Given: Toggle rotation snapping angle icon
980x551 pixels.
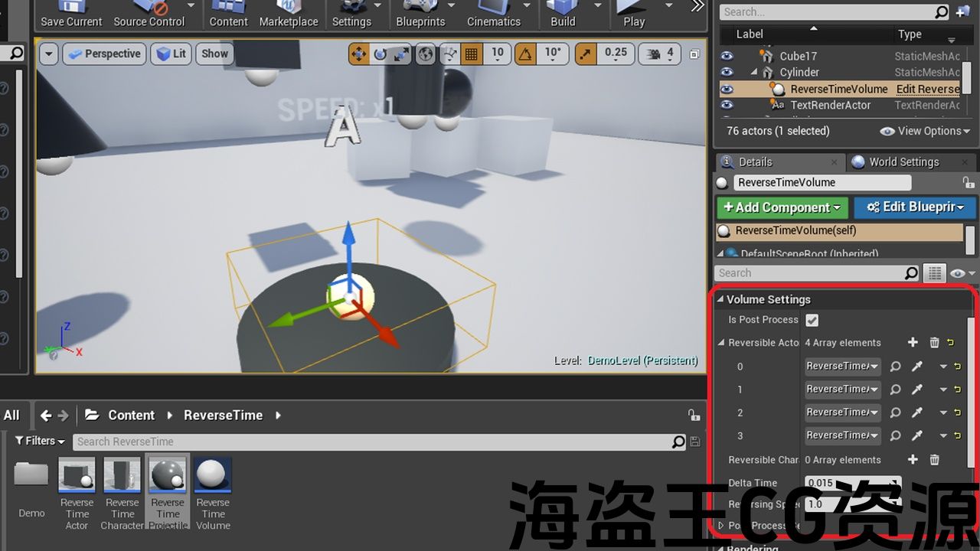Looking at the screenshot, I should click(x=525, y=54).
